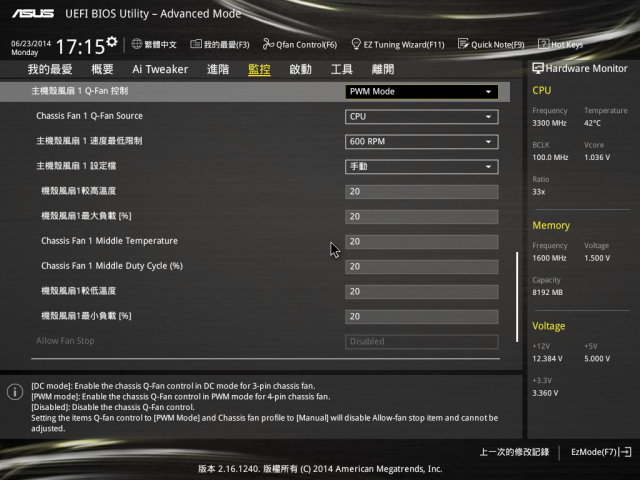Viewport: 640px width, 480px height.
Task: Click Quick Note(F9) label
Action: pos(498,44)
